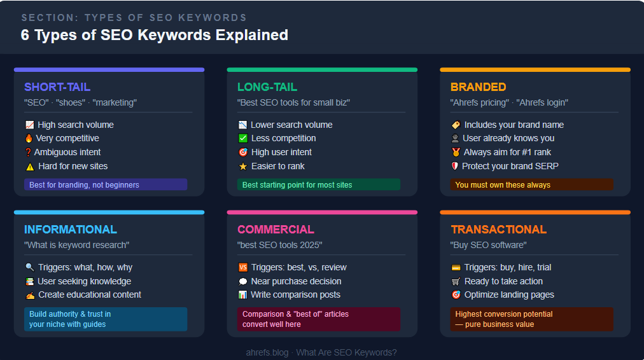This screenshot has width=644, height=360.
Task: Click the 'Comparison & best of articles' banner
Action: coord(319,319)
